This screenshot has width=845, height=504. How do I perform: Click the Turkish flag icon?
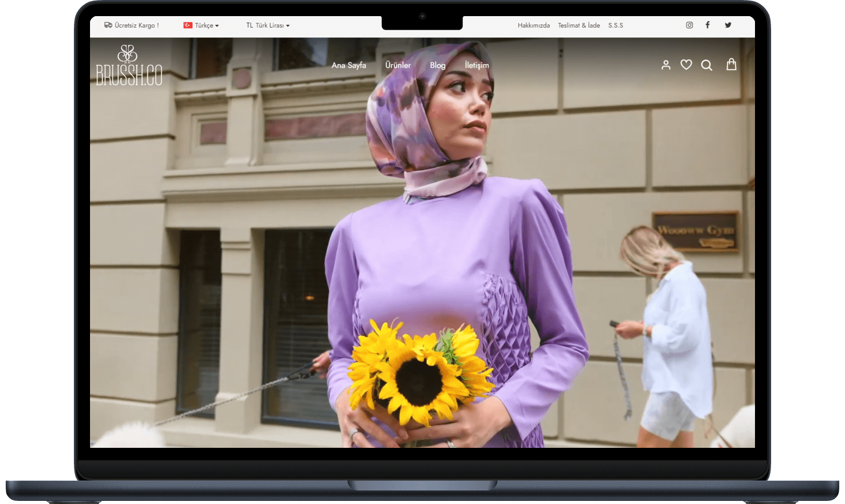coord(188,25)
